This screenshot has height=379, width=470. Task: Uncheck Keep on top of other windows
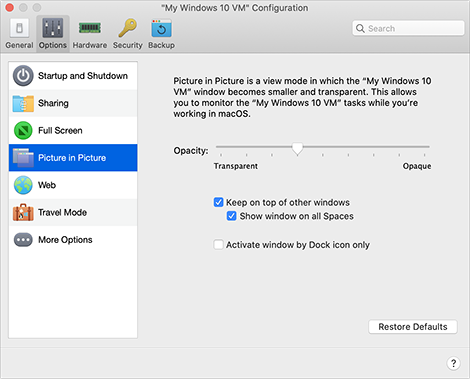(x=218, y=202)
